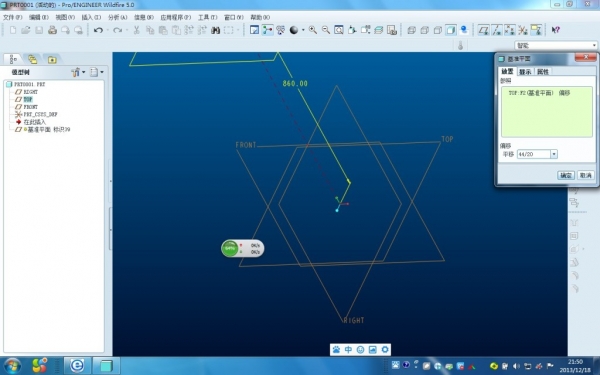Select Shading display style
Viewport: 600px width, 375px height.
tap(451, 30)
